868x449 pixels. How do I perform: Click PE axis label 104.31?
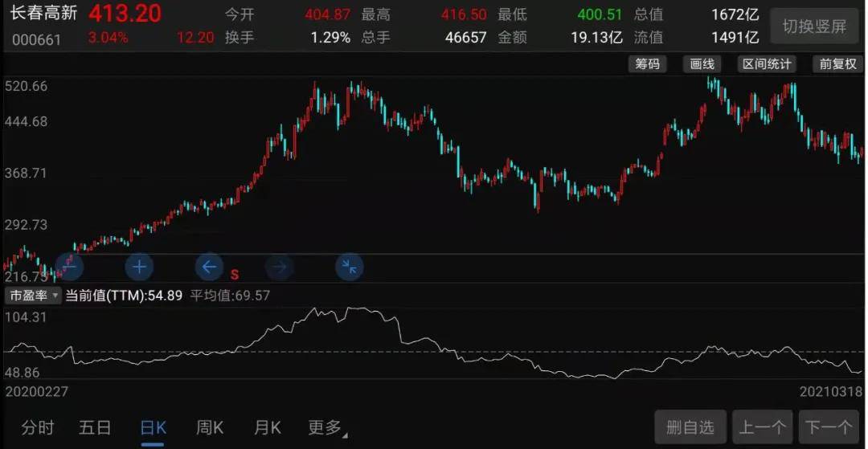pyautogui.click(x=26, y=317)
